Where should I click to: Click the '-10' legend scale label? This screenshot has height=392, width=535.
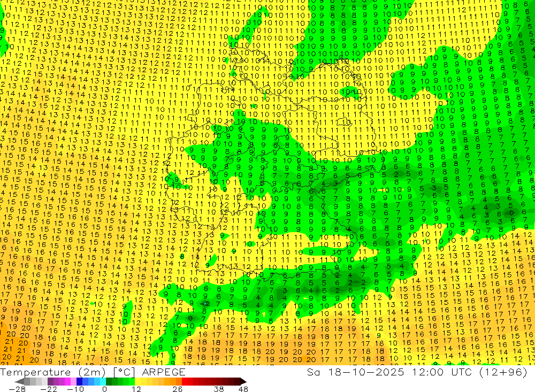click(x=75, y=389)
